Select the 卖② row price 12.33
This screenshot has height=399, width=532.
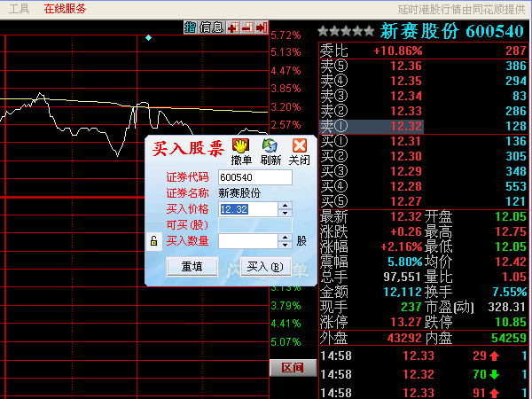point(406,111)
